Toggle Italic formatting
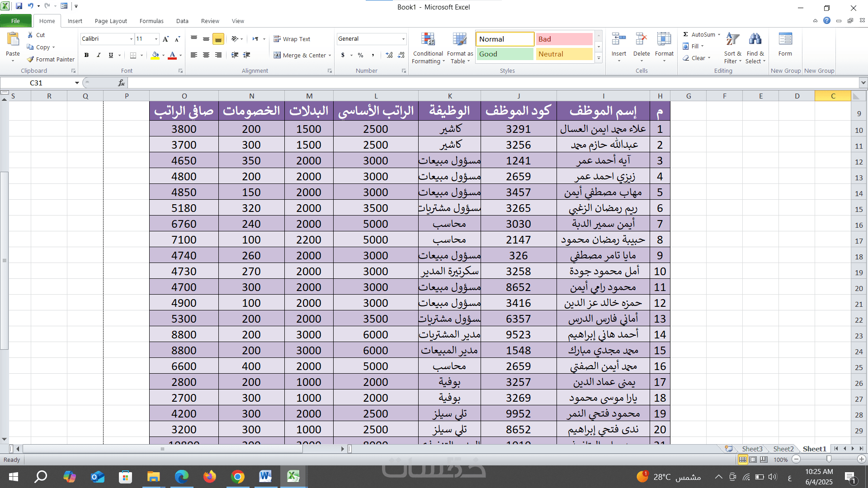 coord(99,55)
